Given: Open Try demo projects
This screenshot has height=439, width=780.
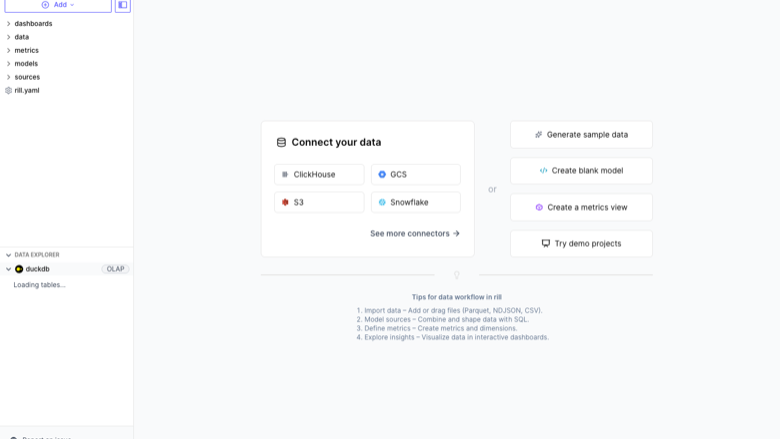Looking at the screenshot, I should pyautogui.click(x=581, y=244).
